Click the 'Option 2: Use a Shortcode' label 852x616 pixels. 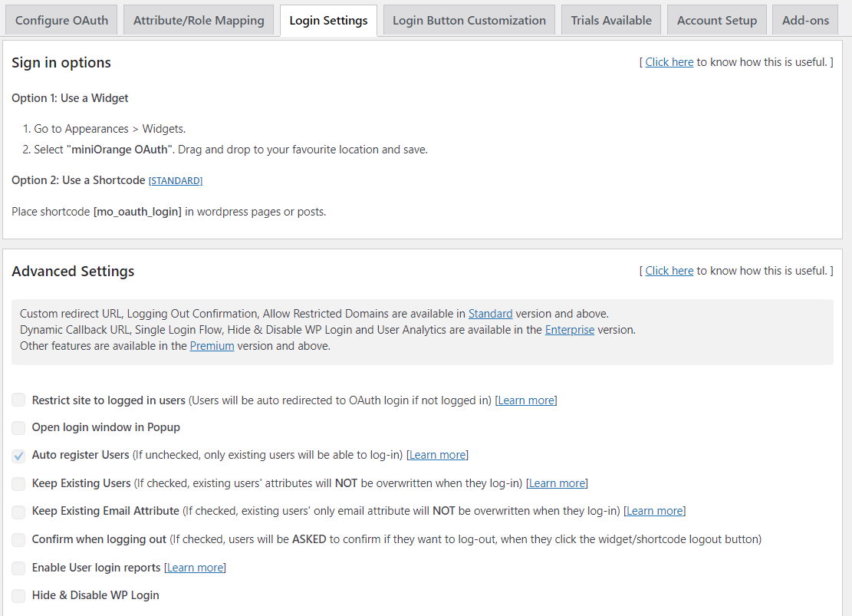click(x=78, y=180)
